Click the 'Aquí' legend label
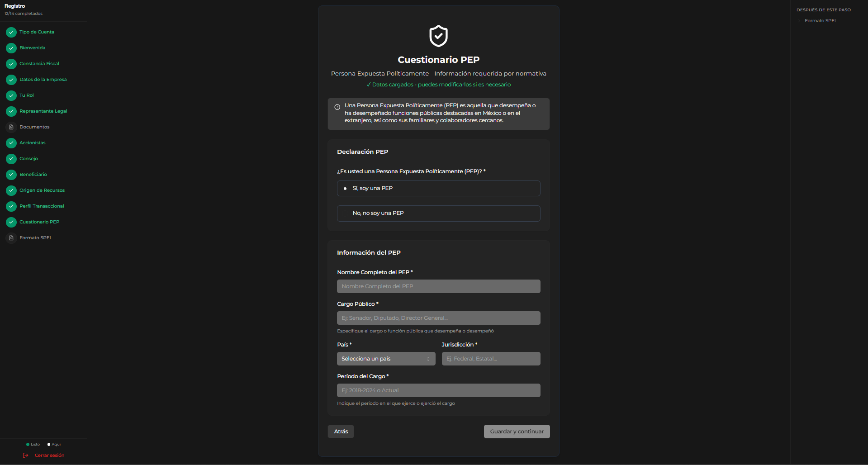Screen dimensions: 868x465 click(x=56, y=445)
